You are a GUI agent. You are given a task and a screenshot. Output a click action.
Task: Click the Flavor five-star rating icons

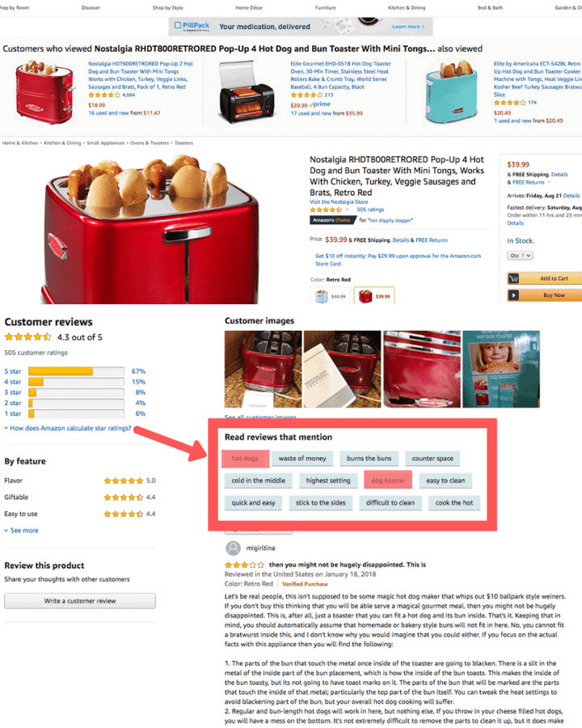click(124, 480)
